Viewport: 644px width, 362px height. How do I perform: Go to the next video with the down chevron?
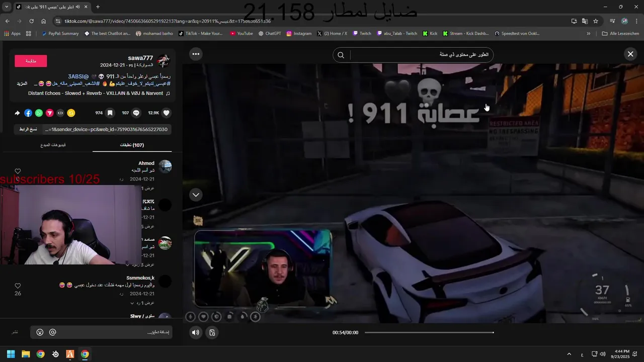click(196, 195)
